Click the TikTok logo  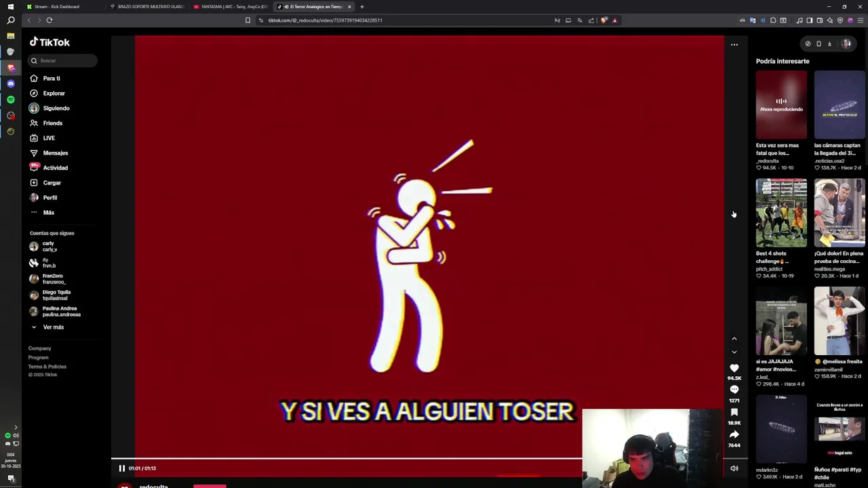click(x=50, y=42)
